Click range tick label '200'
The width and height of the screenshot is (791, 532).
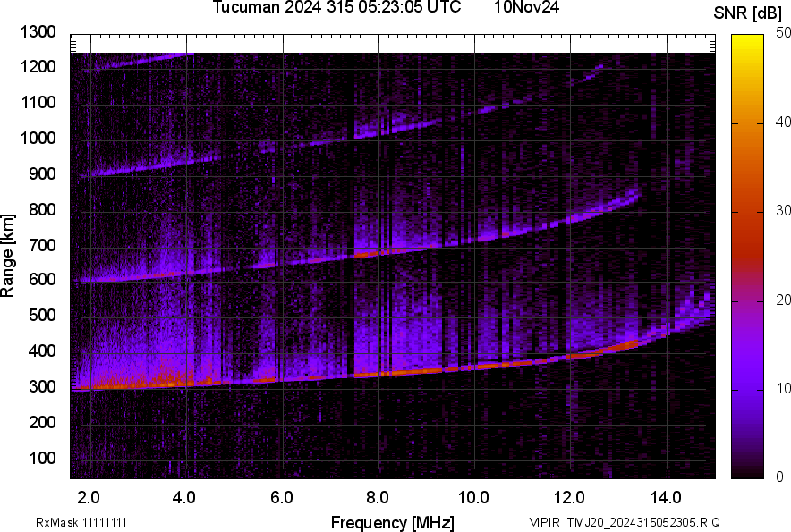[x=42, y=422]
